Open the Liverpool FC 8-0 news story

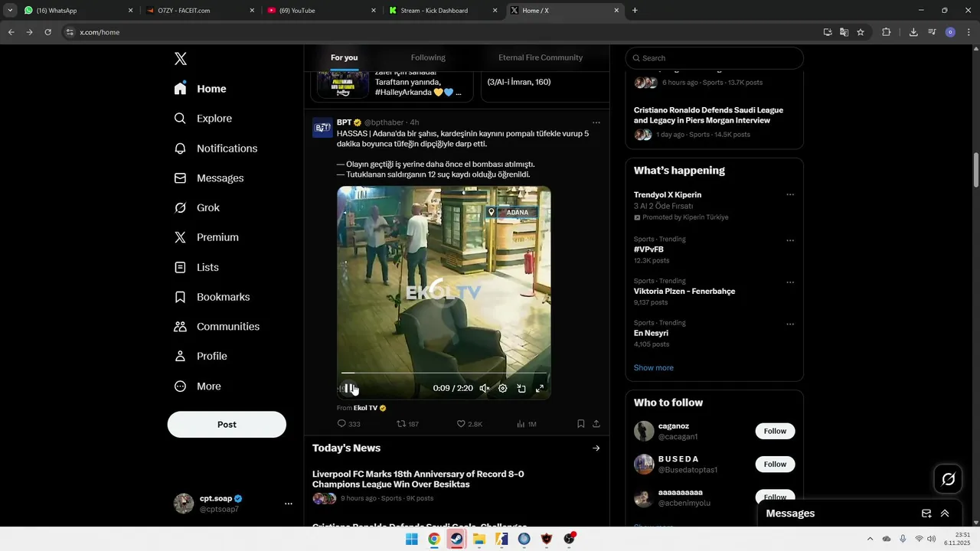(418, 479)
